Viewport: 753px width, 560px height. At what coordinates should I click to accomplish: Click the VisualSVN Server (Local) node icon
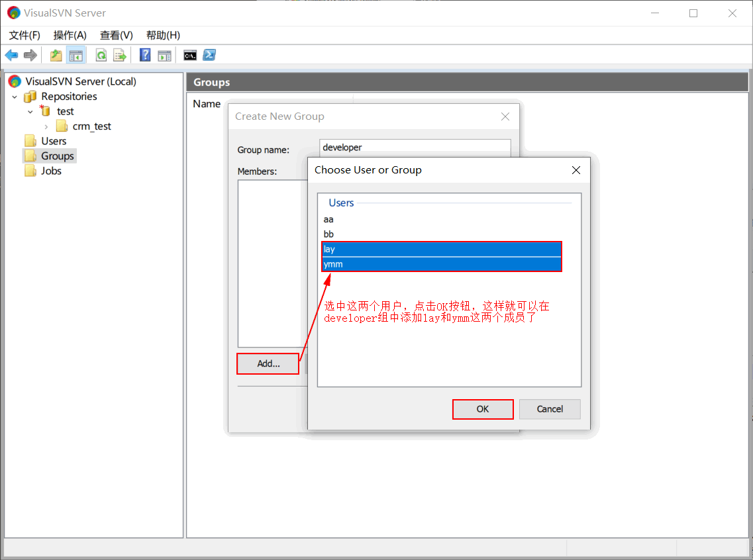pyautogui.click(x=15, y=81)
